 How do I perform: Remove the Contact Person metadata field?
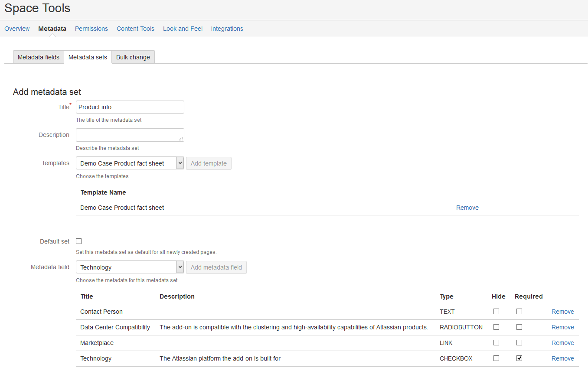coord(562,312)
